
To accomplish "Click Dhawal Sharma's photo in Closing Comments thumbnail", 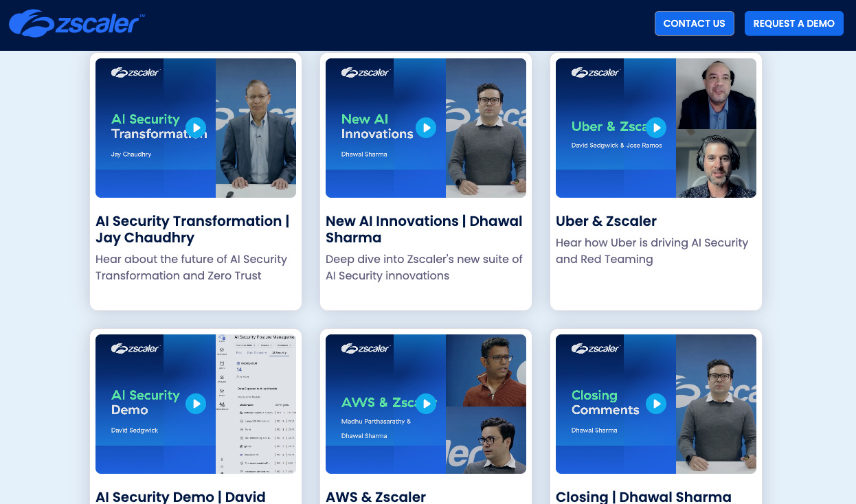I will point(716,404).
